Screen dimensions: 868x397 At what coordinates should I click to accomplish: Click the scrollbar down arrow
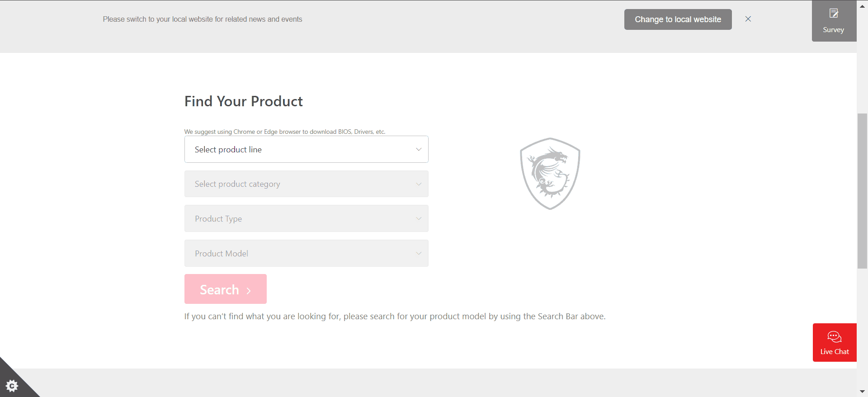862,392
